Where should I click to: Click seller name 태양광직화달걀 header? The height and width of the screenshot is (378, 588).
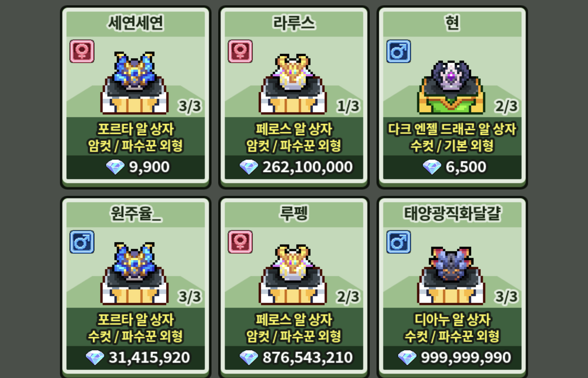(x=452, y=213)
